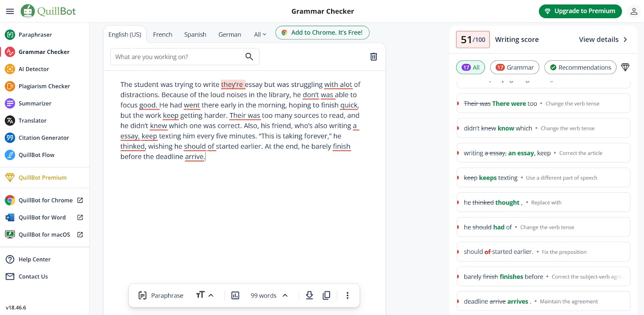The width and height of the screenshot is (644, 315).
Task: Click the underlined phrase "with alot" in the text
Action: tap(338, 84)
